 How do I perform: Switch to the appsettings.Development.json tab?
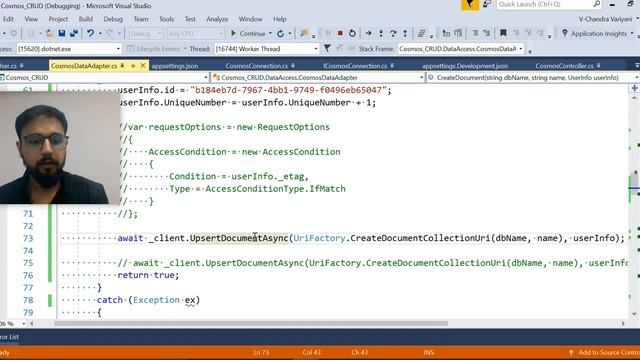click(465, 66)
